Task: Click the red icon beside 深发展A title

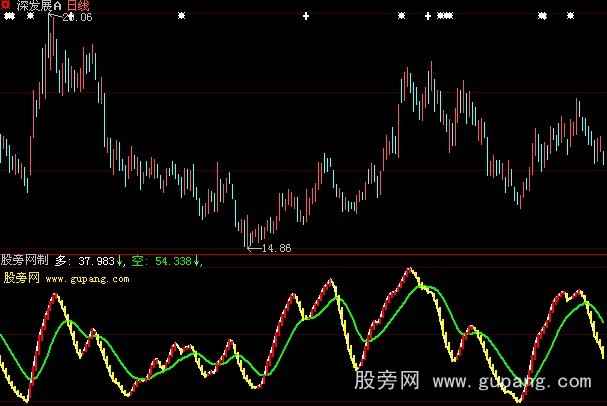Action: pyautogui.click(x=5, y=5)
